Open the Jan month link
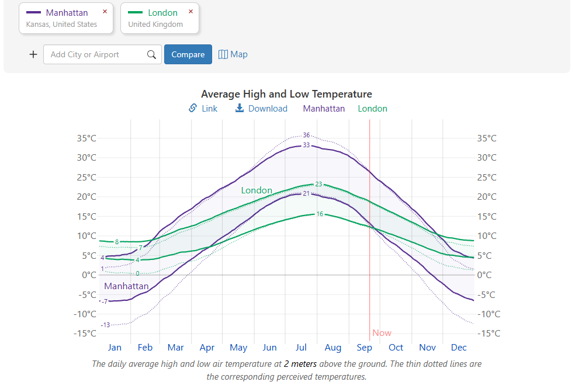This screenshot has height=392, width=575. pyautogui.click(x=115, y=347)
